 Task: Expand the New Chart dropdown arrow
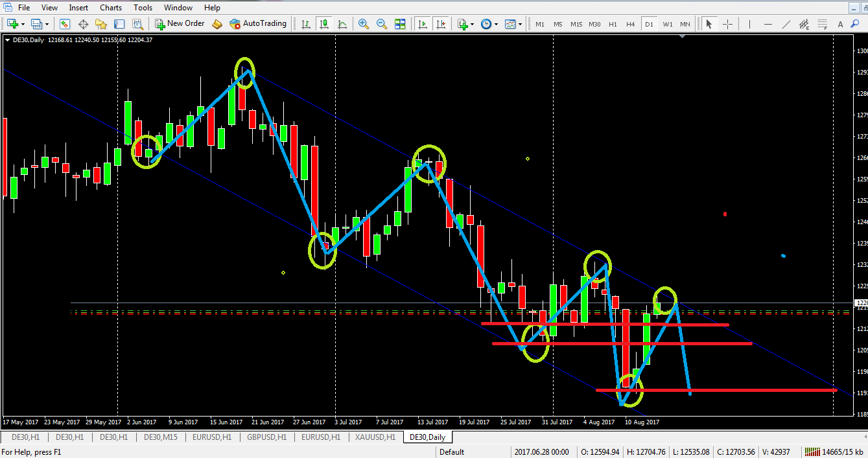(x=23, y=24)
